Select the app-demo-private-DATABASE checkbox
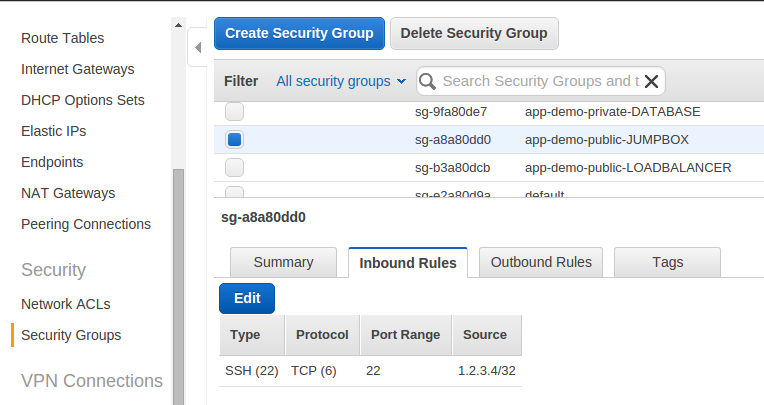 [x=234, y=112]
